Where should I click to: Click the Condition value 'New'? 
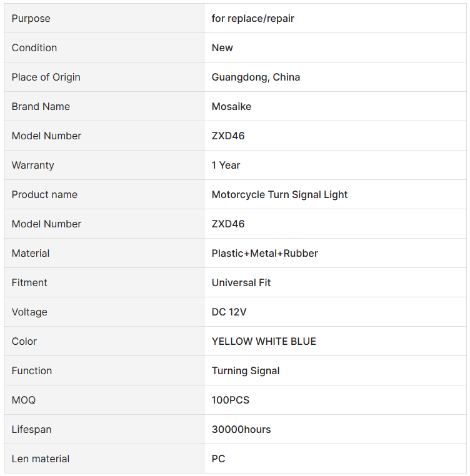point(222,47)
